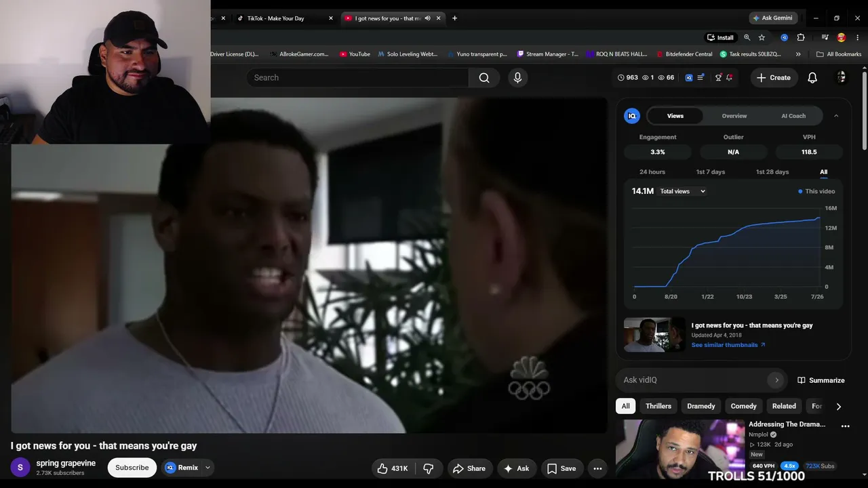Switch to the Overview tab
The height and width of the screenshot is (488, 868).
click(x=734, y=116)
